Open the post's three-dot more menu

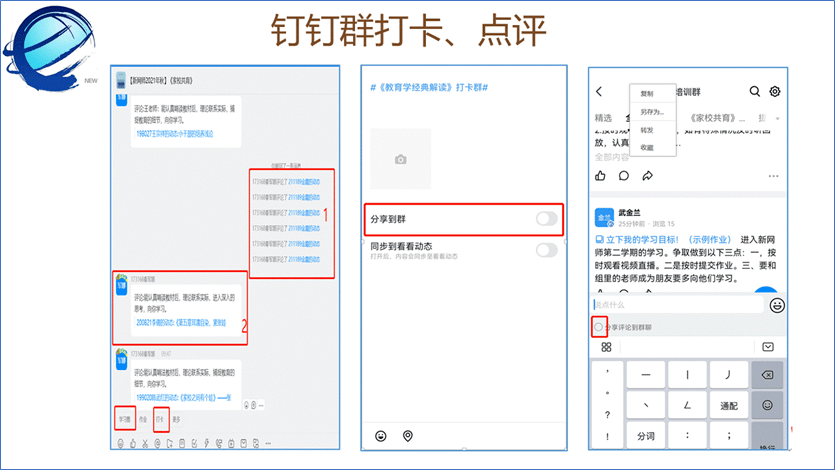(774, 176)
